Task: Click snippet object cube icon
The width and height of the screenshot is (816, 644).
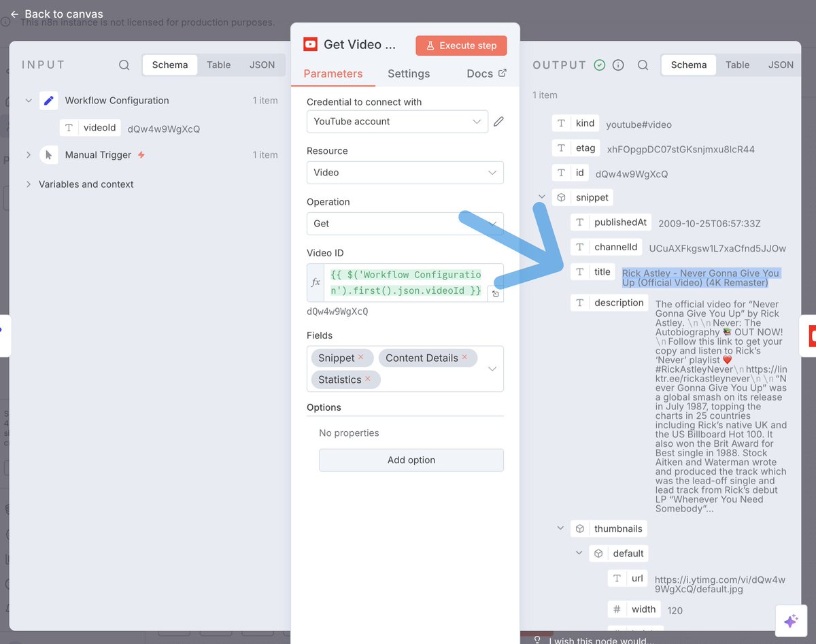Action: pos(561,198)
